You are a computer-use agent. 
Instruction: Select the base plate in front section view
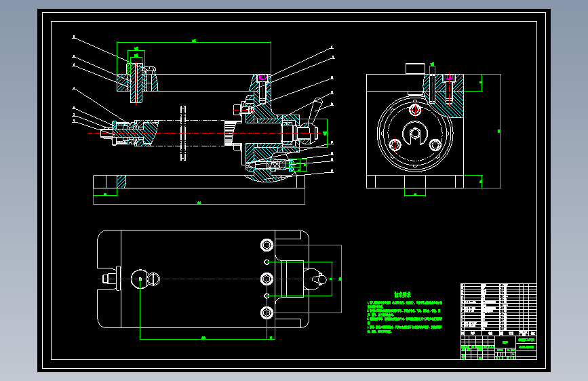(199, 182)
